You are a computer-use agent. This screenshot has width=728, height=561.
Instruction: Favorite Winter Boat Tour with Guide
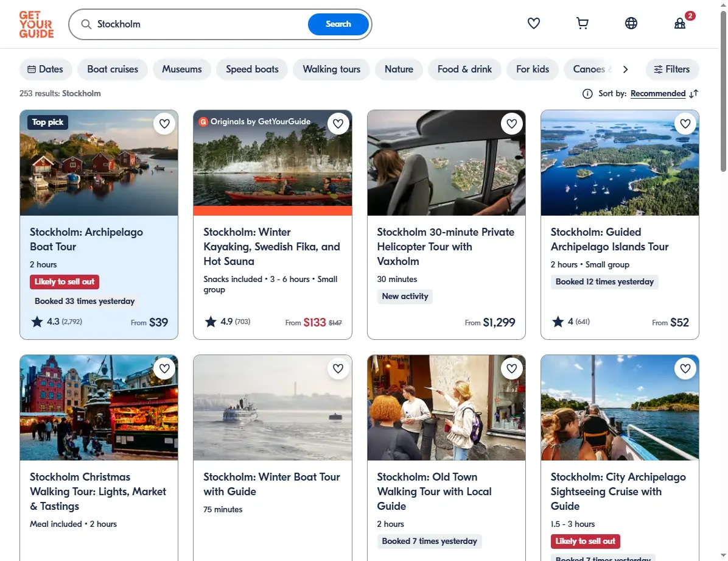338,369
